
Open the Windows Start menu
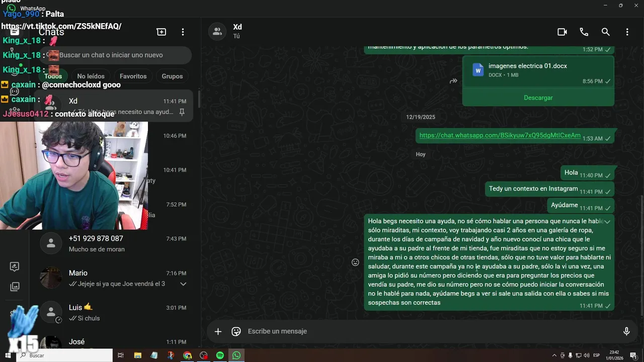[8, 355]
